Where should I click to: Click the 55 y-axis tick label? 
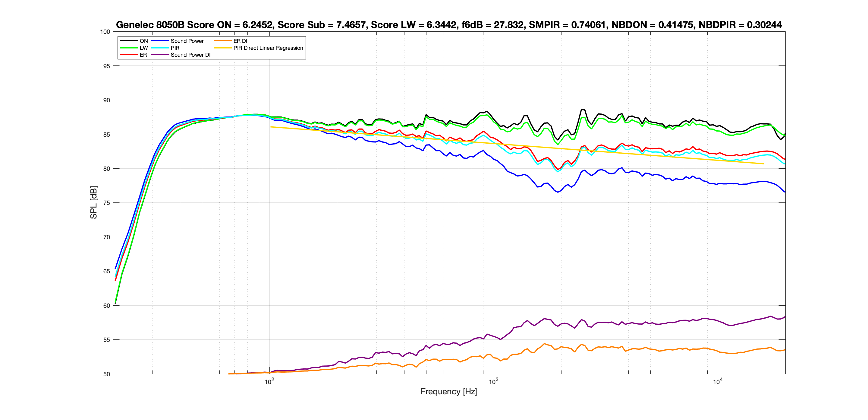pos(106,340)
